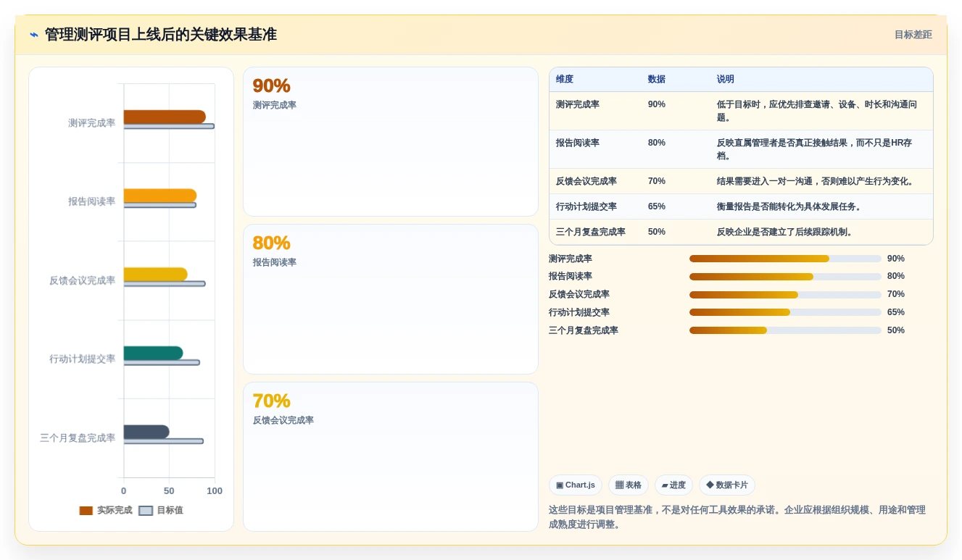
Task: Click the 反馈会议完成率 progress bar
Action: coord(785,294)
